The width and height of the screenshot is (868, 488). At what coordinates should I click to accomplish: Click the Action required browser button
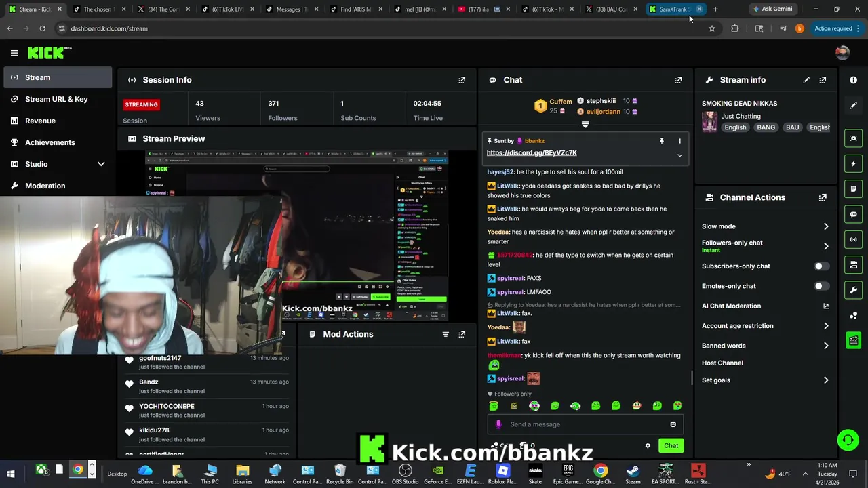click(x=837, y=28)
